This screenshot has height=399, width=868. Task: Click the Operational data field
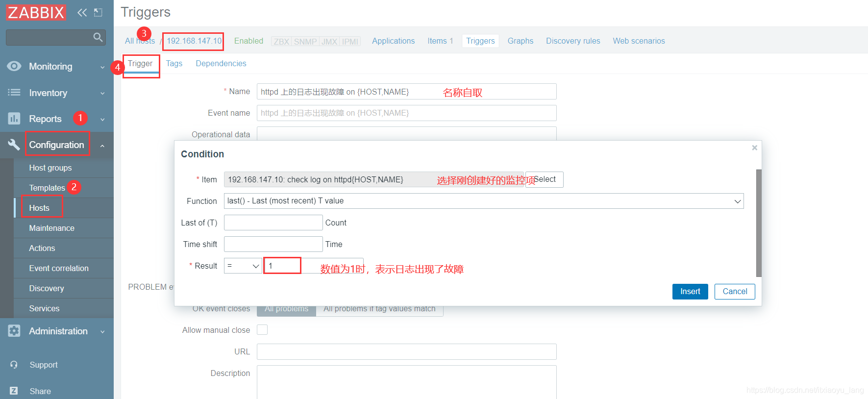coord(407,133)
